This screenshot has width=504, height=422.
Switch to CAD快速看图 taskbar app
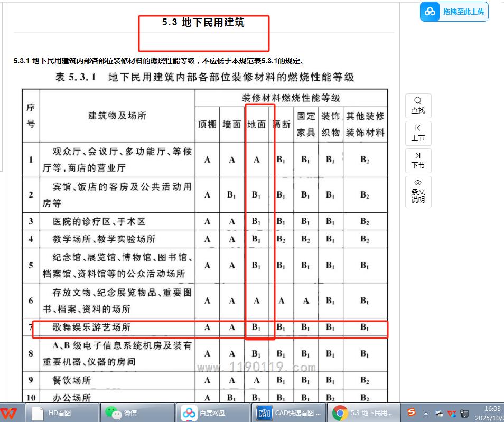click(x=289, y=412)
